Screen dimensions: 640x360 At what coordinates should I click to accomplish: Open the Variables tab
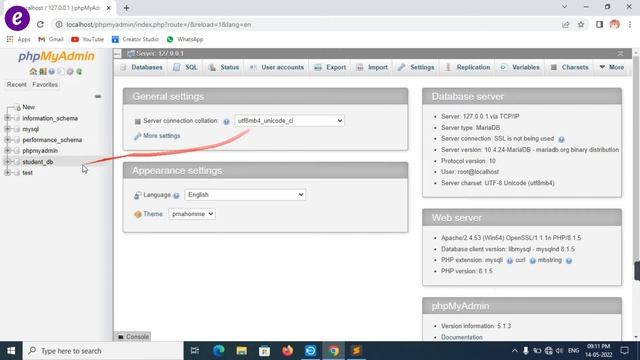point(520,67)
